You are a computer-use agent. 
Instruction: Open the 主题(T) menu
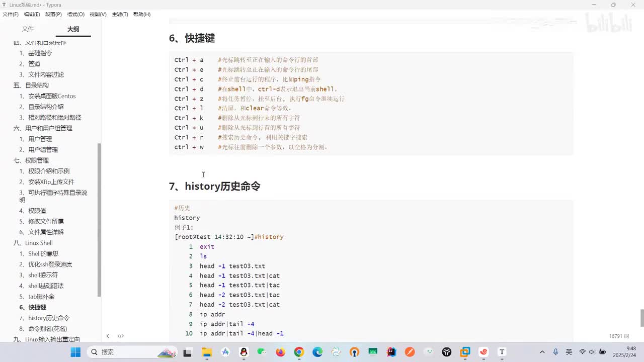[x=120, y=14]
